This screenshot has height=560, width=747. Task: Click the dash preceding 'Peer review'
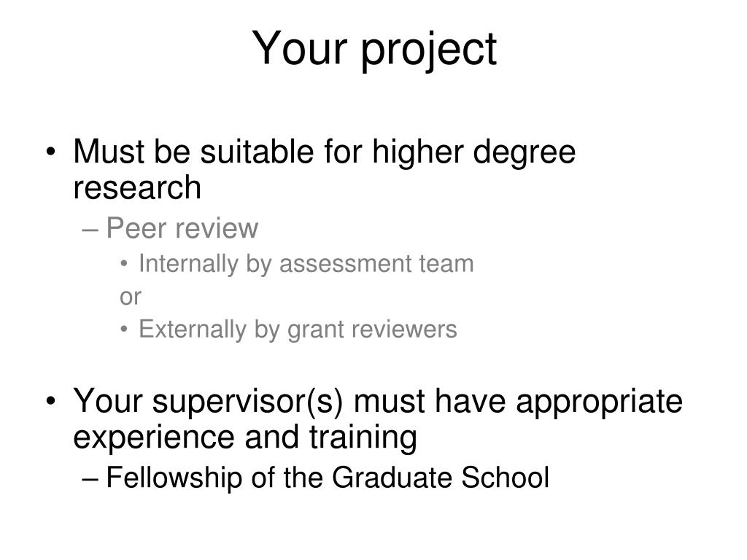(90, 230)
